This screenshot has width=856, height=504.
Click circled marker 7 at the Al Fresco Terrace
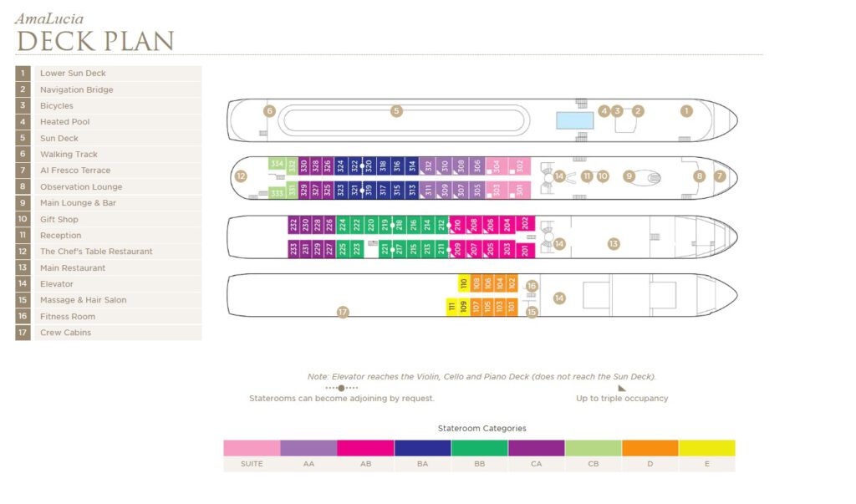coord(720,176)
